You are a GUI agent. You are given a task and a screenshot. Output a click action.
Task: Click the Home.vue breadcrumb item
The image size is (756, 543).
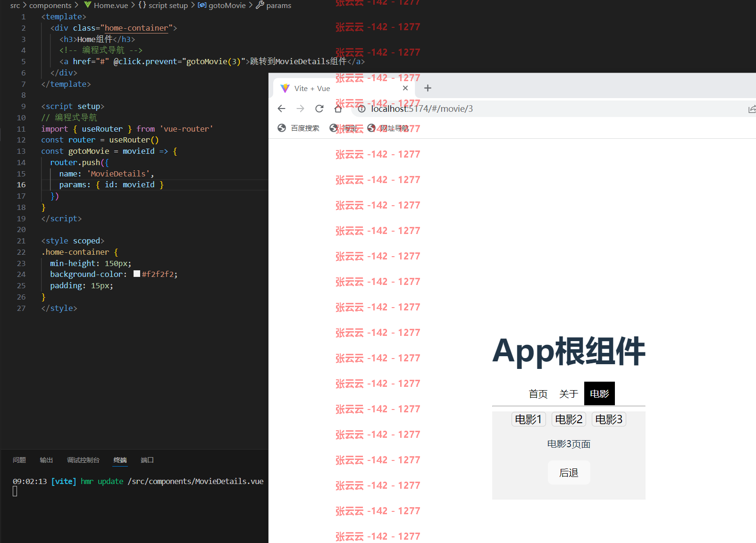(106, 5)
